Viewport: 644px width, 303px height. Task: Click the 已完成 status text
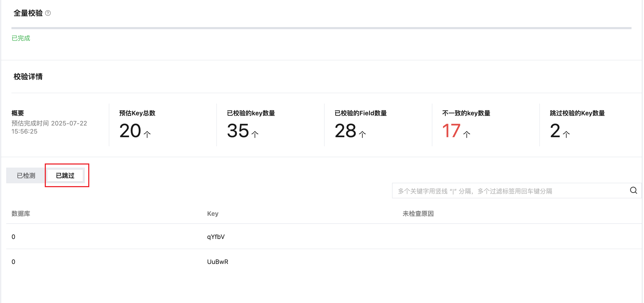tap(21, 38)
